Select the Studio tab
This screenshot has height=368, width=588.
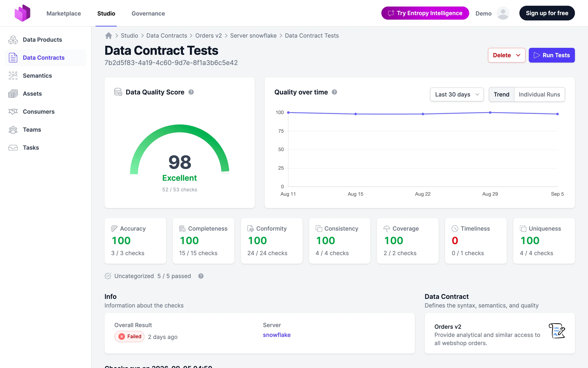[106, 13]
